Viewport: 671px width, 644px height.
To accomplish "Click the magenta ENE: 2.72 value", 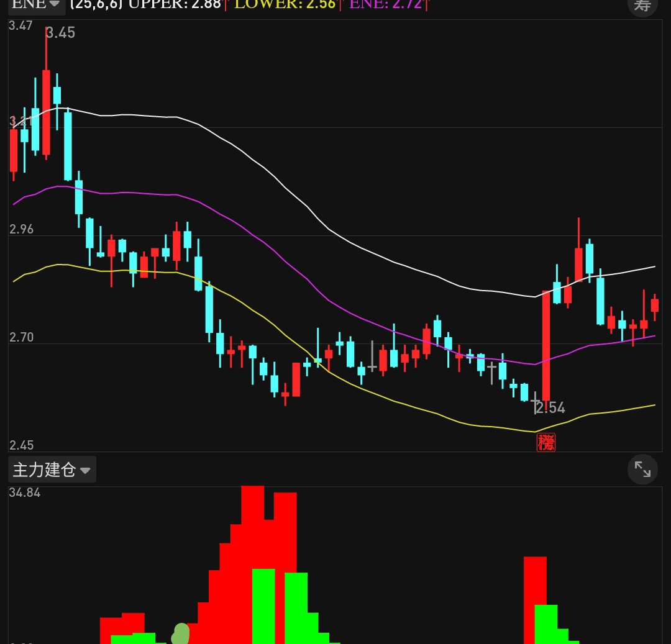I will click(386, 5).
